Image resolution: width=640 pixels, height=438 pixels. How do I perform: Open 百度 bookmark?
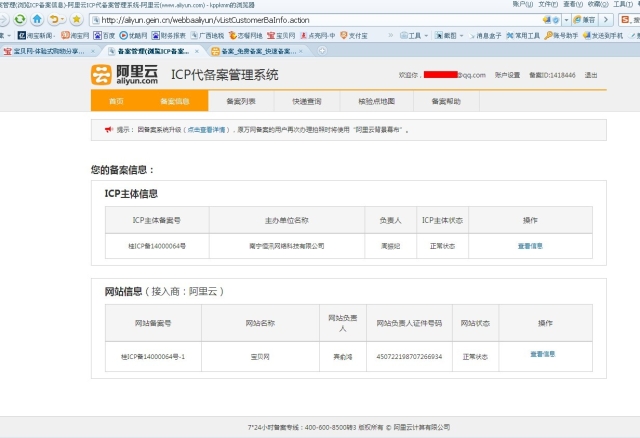tap(104, 36)
